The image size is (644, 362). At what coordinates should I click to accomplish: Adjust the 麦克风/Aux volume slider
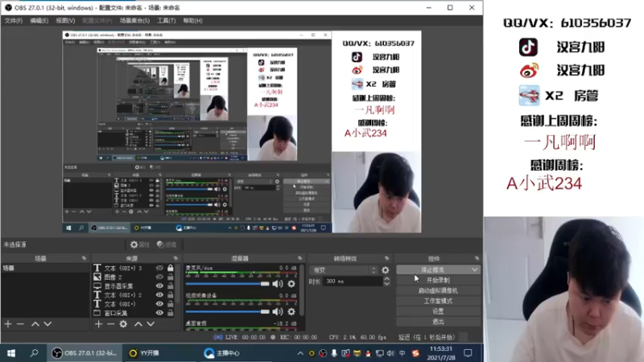(227, 284)
